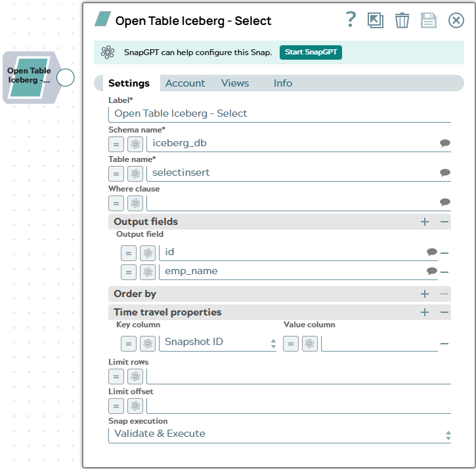Remove the emp_name output field row
476x469 pixels.
[444, 272]
